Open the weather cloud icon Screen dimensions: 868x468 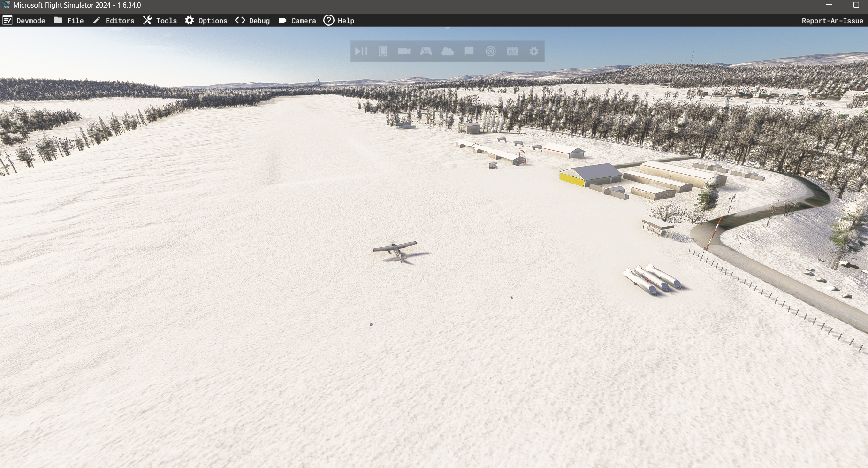pos(448,51)
